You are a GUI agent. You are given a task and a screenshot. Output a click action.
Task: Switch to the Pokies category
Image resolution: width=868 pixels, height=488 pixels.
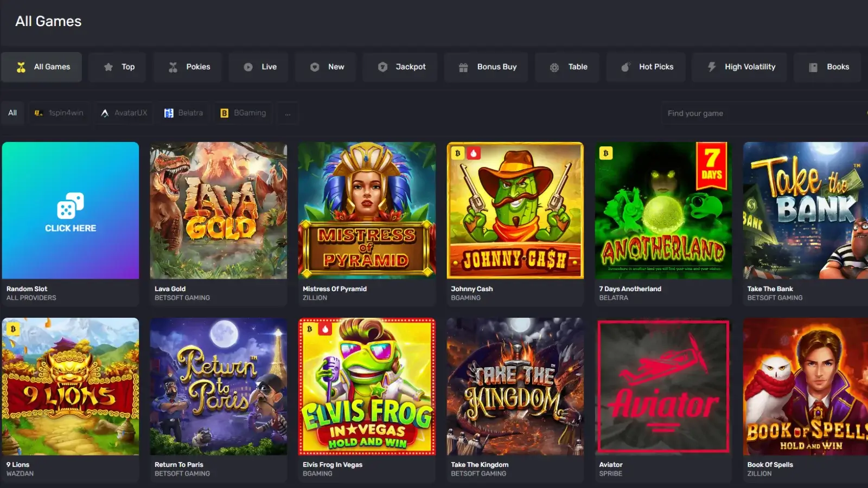coord(187,67)
